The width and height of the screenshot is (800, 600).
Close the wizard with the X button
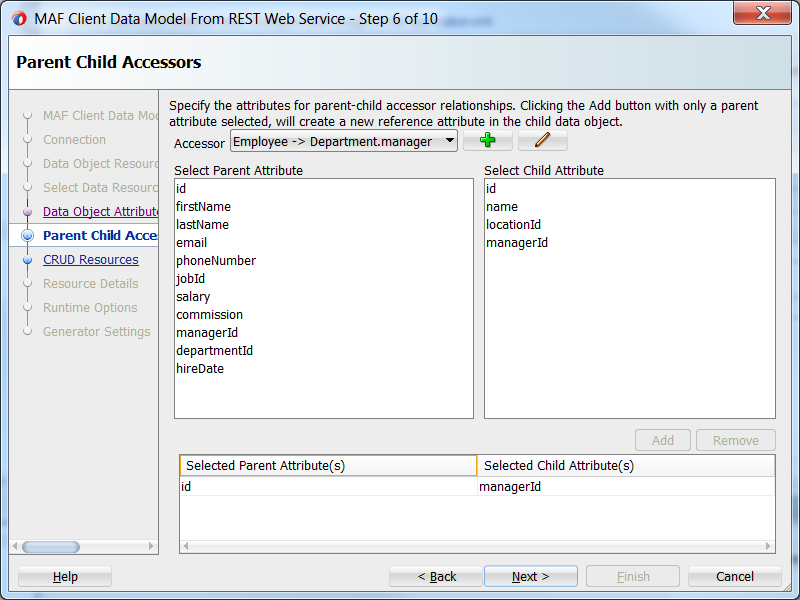762,13
